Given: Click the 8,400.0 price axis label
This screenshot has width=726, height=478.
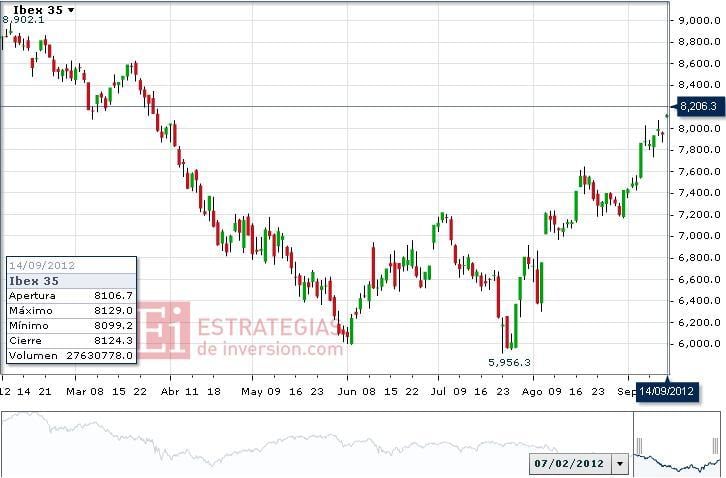Looking at the screenshot, I should [699, 85].
